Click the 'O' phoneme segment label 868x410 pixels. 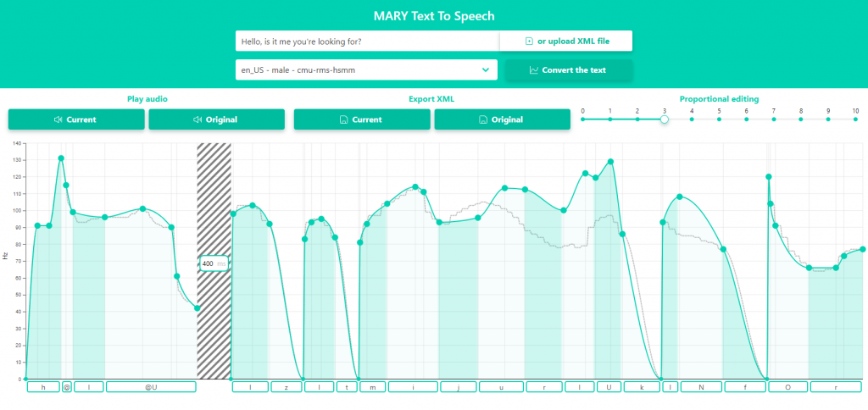point(787,387)
